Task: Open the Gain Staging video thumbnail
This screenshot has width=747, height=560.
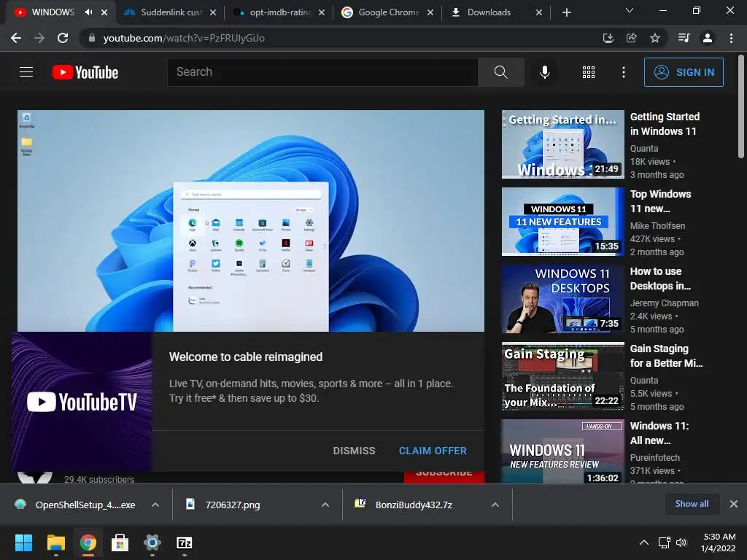Action: coord(562,376)
